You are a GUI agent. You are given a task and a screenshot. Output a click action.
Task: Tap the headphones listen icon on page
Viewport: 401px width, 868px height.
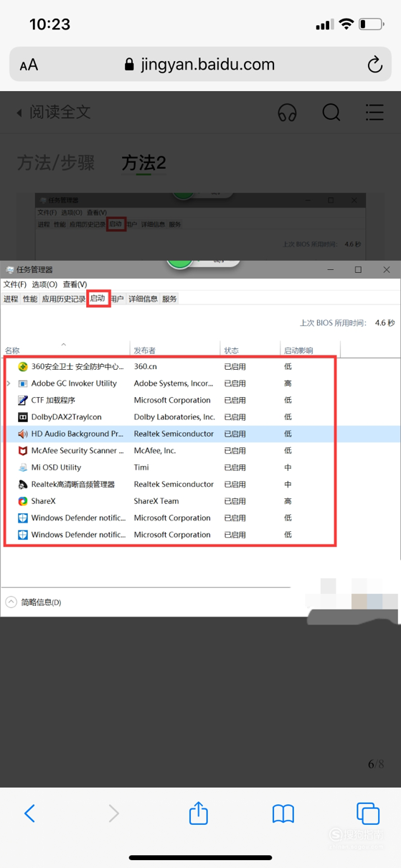[288, 113]
